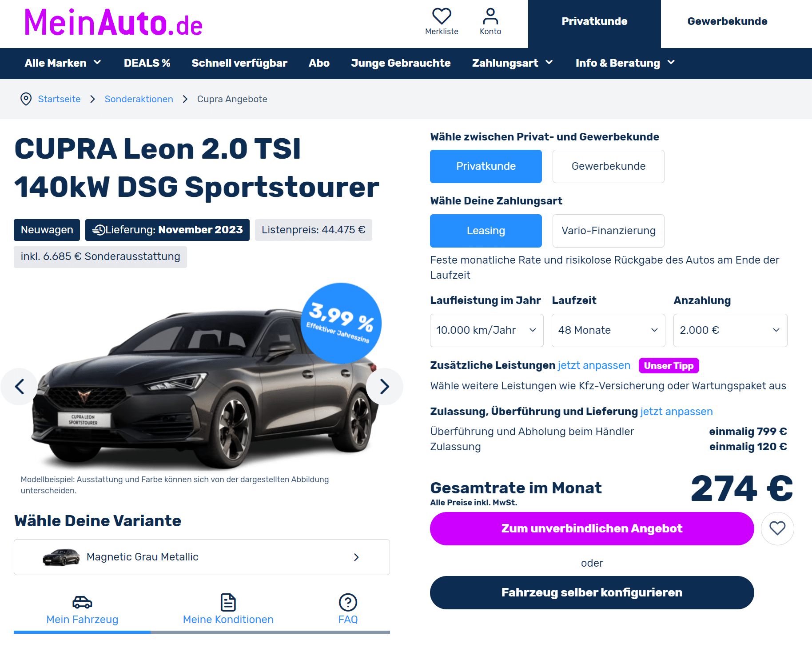The image size is (812, 648).
Task: Click Zum unverbindlichen Angebot button
Action: pyautogui.click(x=592, y=528)
